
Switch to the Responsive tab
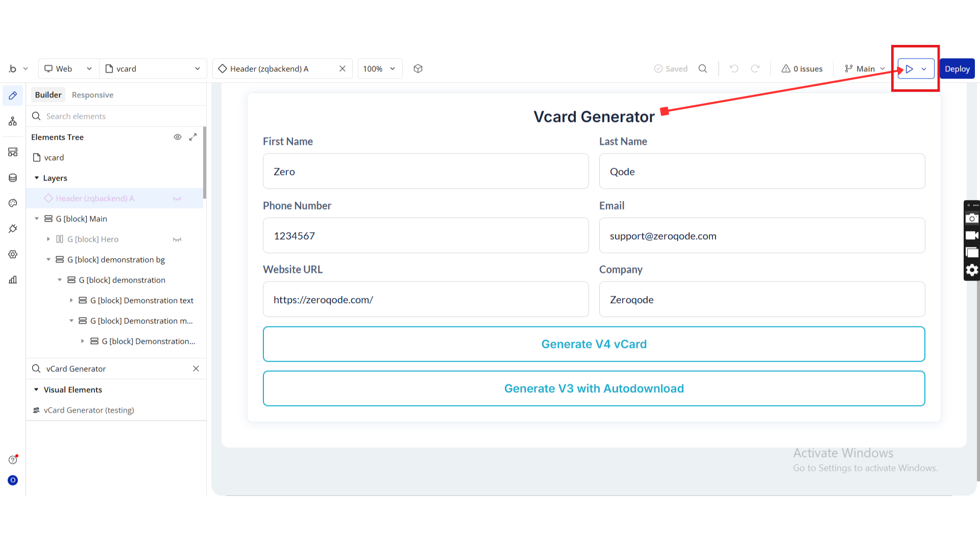click(92, 95)
